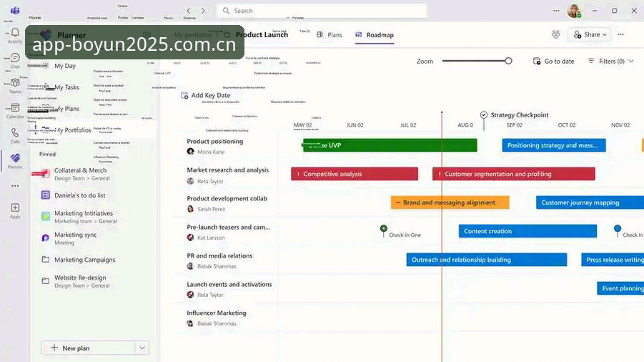Click the blue Check In milestone marker
This screenshot has width=644, height=362.
click(618, 228)
